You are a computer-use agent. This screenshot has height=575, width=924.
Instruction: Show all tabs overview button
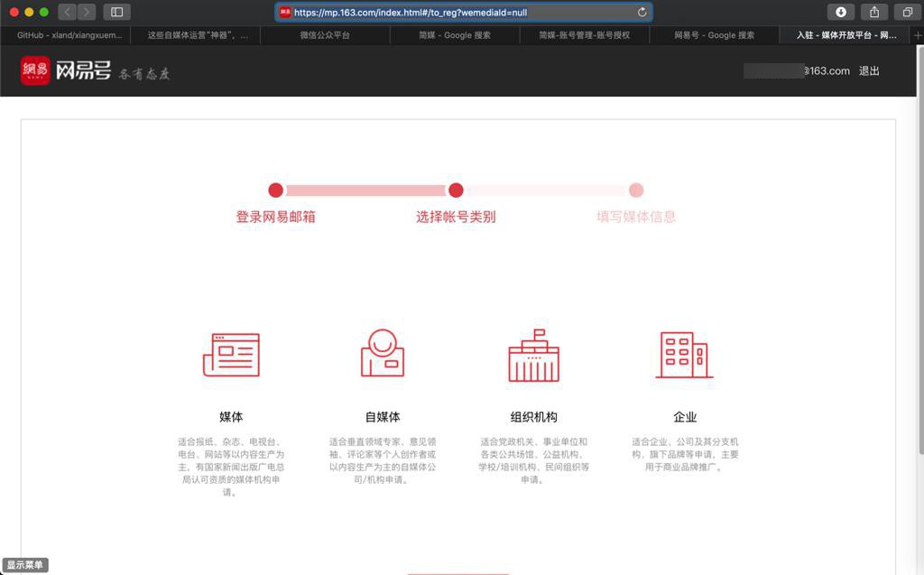[x=908, y=12]
